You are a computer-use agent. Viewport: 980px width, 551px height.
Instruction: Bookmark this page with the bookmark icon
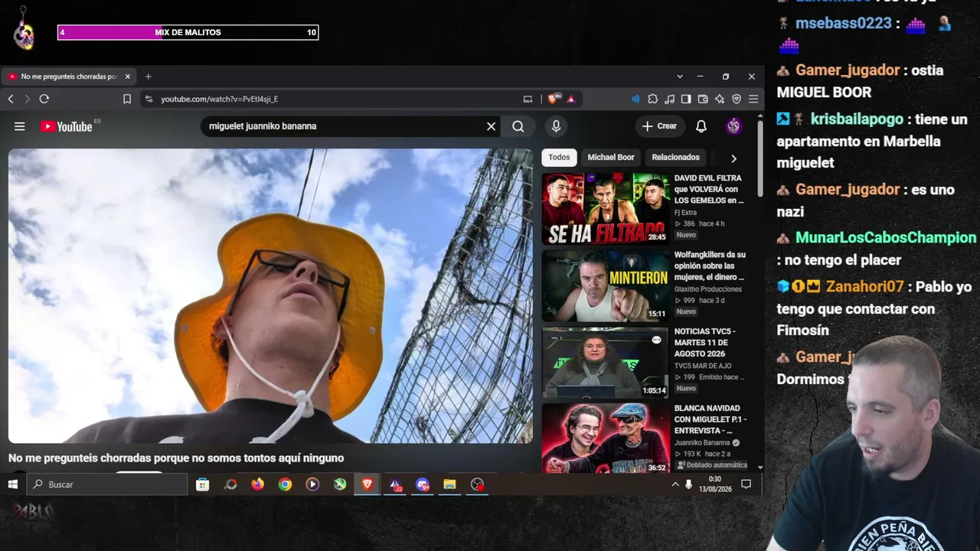[127, 99]
